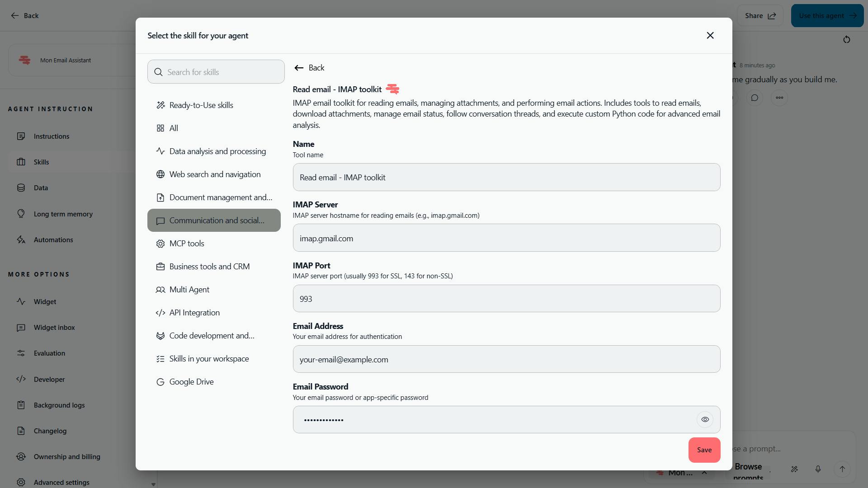Toggle email password visibility eye icon
The image size is (868, 488).
pyautogui.click(x=705, y=420)
